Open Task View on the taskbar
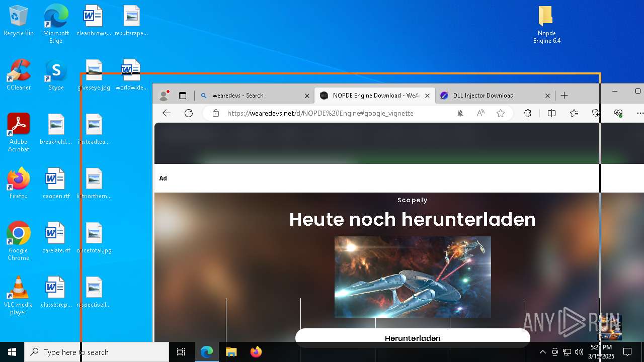This screenshot has width=644, height=362. [x=181, y=352]
